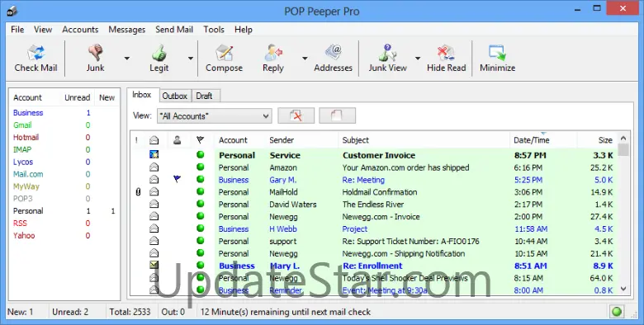Click the message list scroll up arrow
644x325 pixels.
click(623, 139)
